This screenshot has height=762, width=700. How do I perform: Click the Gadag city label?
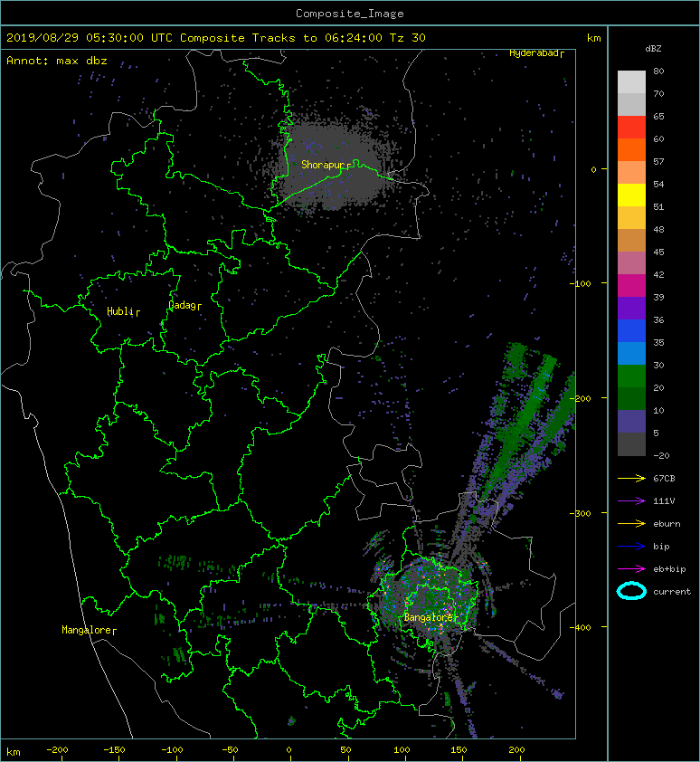click(x=184, y=305)
